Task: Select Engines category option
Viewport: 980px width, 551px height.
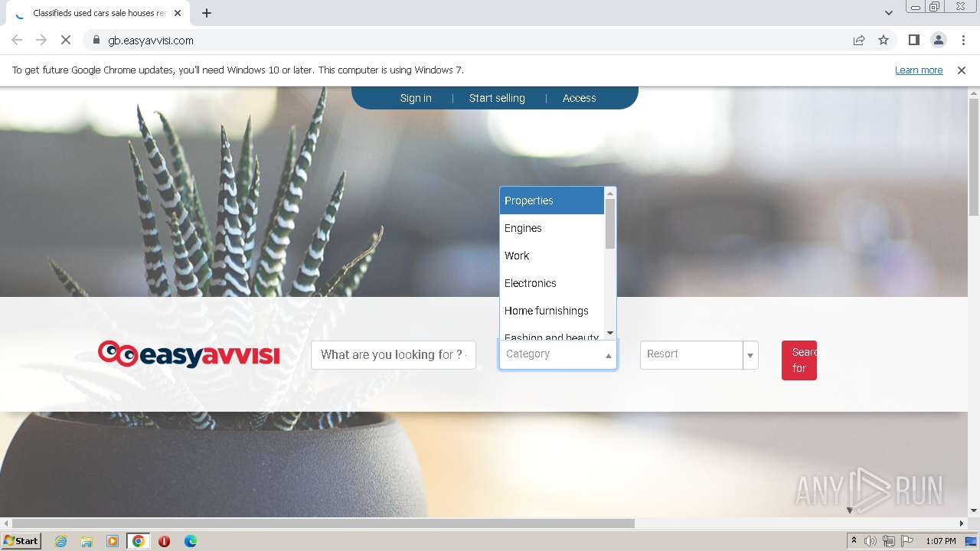Action: [552, 228]
